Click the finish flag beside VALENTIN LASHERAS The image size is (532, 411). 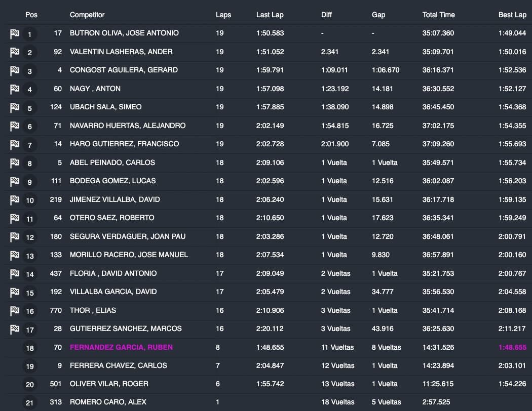[14, 52]
